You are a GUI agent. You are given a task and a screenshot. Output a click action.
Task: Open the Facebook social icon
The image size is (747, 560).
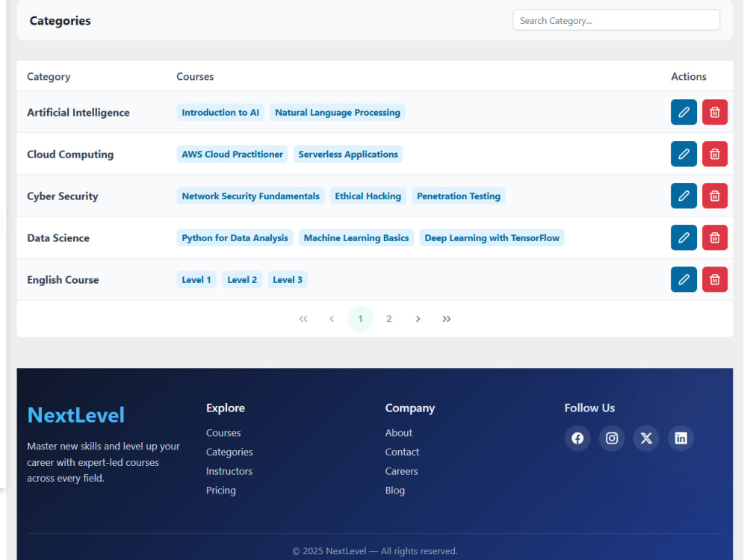coord(577,438)
